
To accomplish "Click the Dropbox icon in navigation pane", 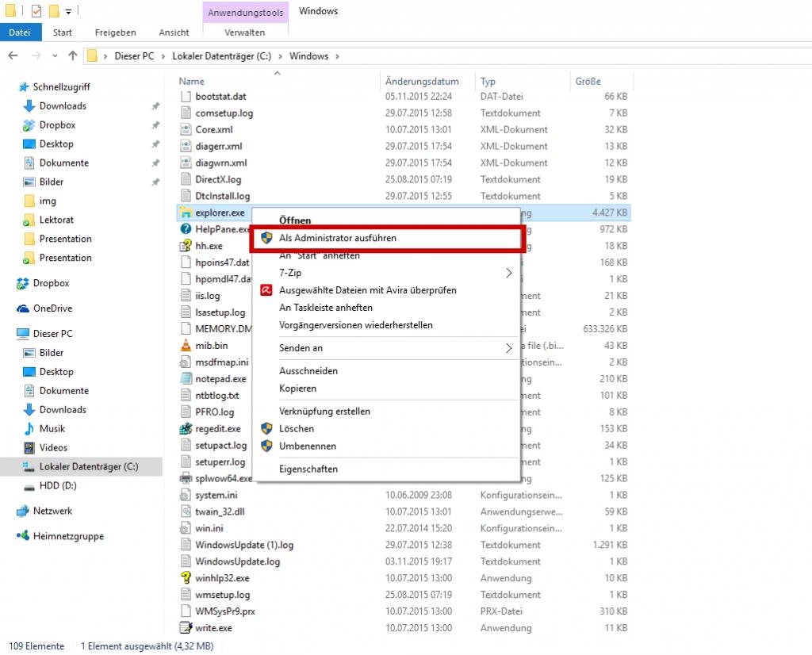I will [23, 283].
